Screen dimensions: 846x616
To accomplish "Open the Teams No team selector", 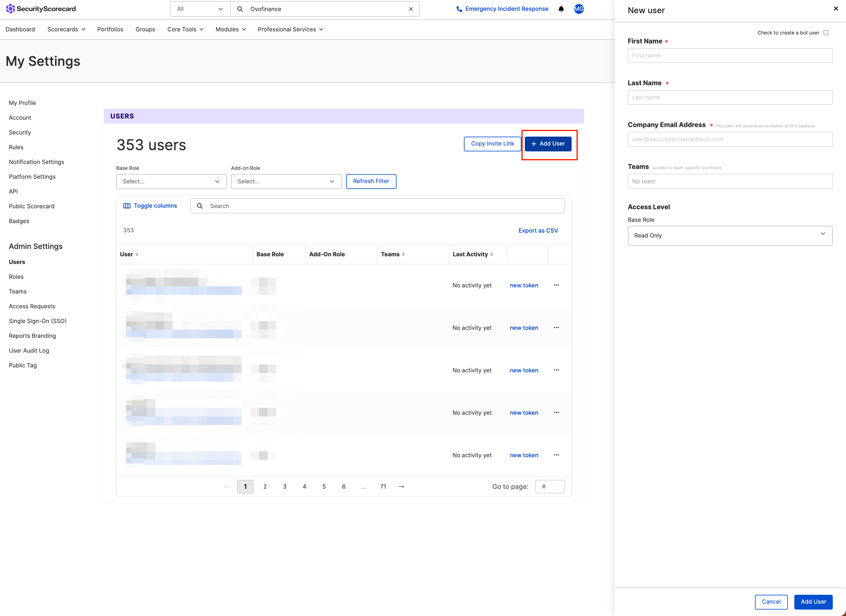I will [x=730, y=182].
